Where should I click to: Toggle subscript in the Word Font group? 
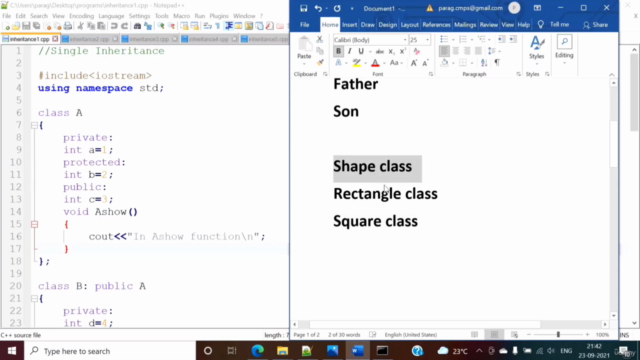tap(391, 51)
